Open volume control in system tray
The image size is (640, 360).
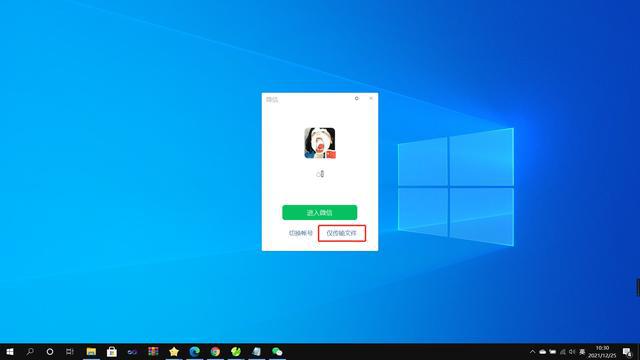point(572,352)
